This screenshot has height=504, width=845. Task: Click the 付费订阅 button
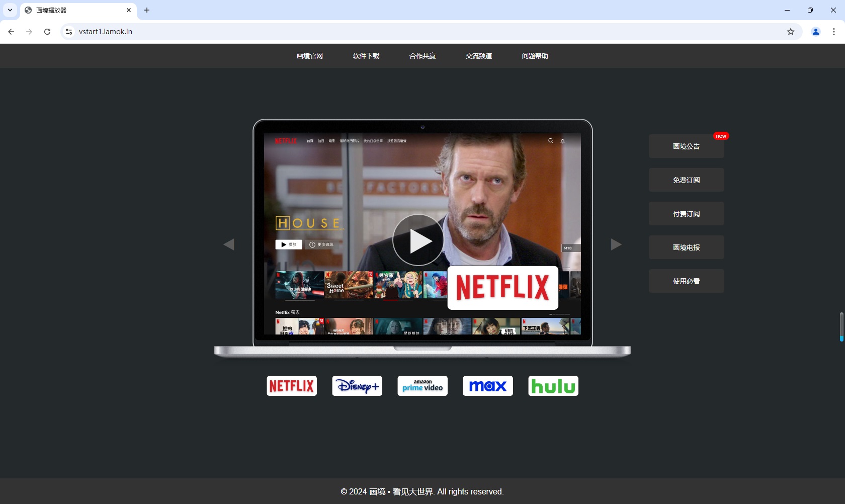pyautogui.click(x=686, y=214)
